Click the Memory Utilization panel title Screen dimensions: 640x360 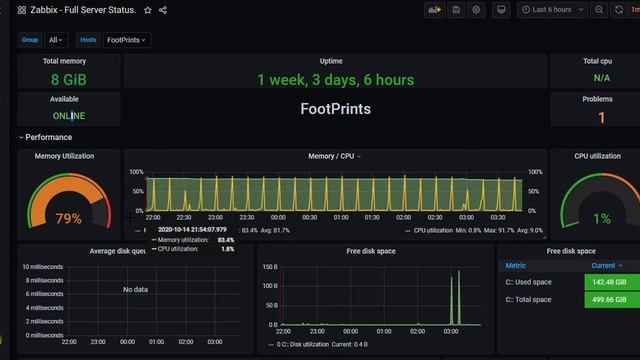[x=64, y=156]
